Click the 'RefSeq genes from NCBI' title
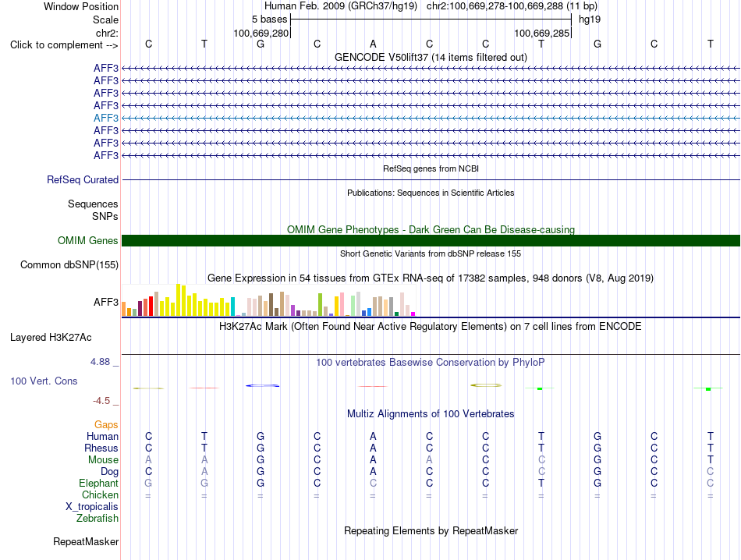Viewport: 741px width, 560px height. [x=431, y=168]
